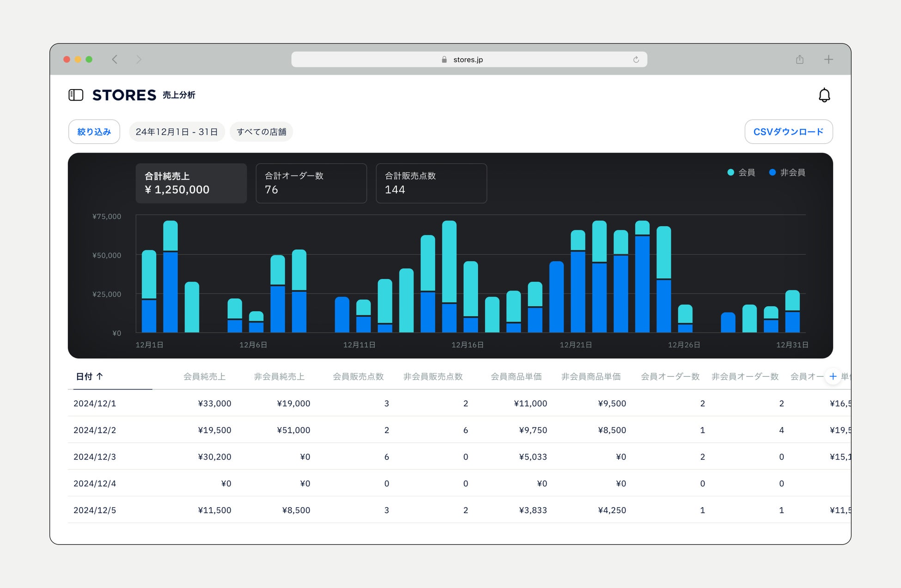Toggle 会員 legend series
This screenshot has height=588, width=901.
click(x=741, y=172)
